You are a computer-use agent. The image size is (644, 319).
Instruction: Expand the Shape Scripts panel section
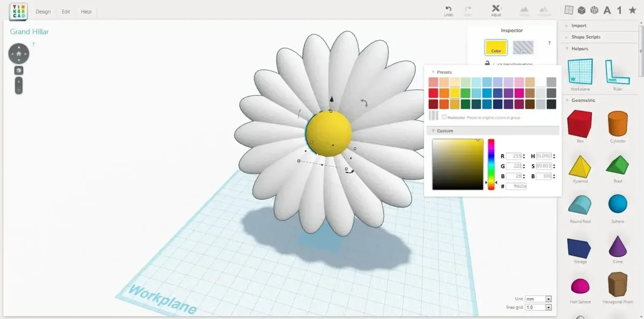(x=586, y=37)
